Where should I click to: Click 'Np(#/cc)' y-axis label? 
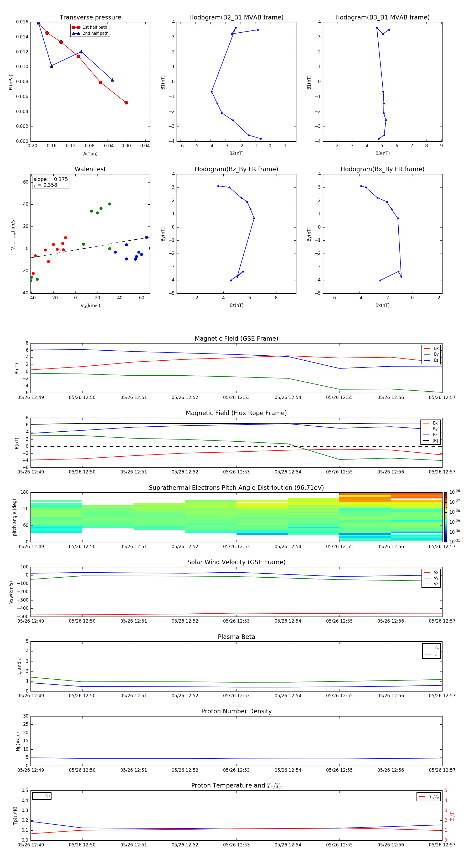[x=18, y=741]
